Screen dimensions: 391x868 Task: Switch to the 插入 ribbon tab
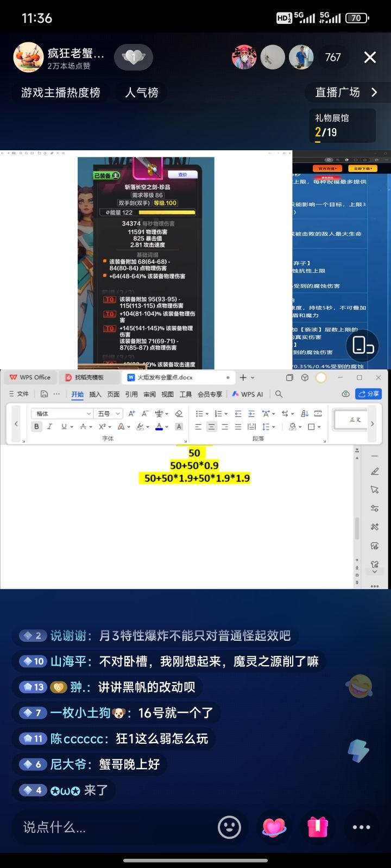(95, 394)
